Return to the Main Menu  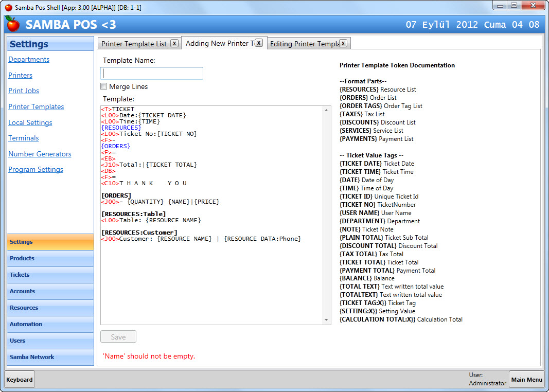526,380
